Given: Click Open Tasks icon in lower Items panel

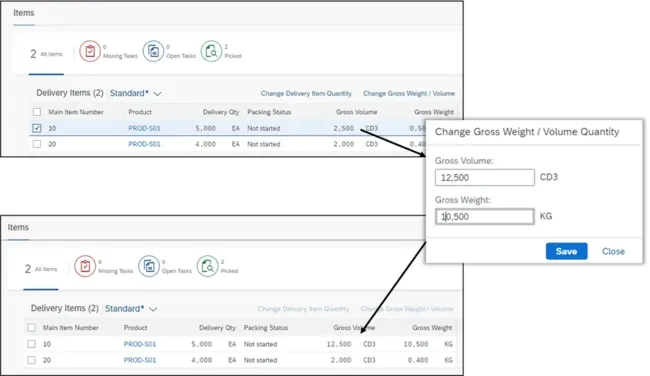Looking at the screenshot, I should coord(149,266).
